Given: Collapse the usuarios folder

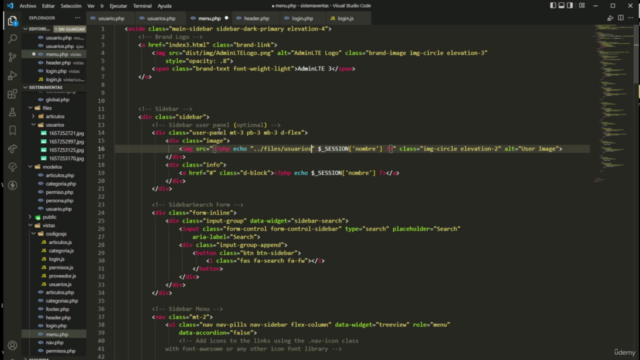Looking at the screenshot, I should (33, 125).
